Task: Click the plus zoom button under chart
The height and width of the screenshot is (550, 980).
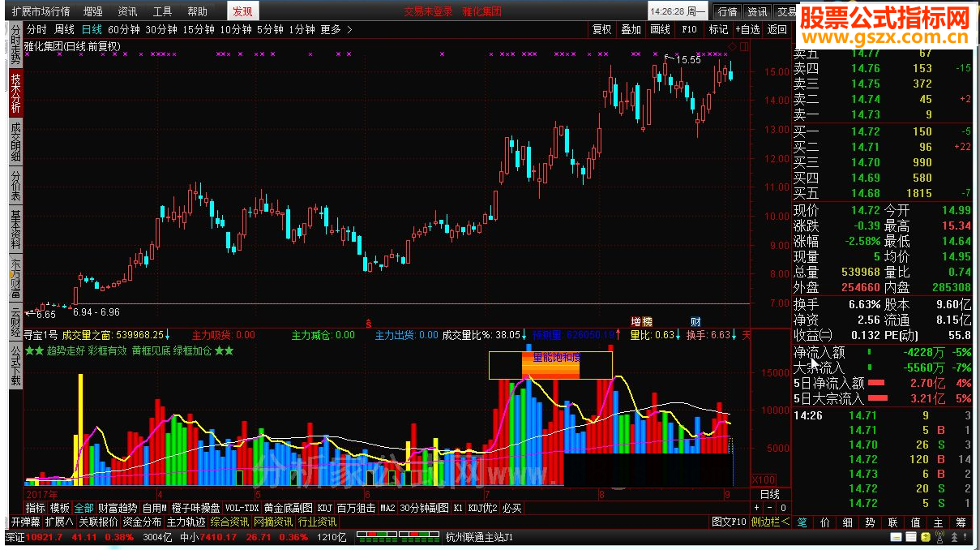Action: [x=757, y=508]
